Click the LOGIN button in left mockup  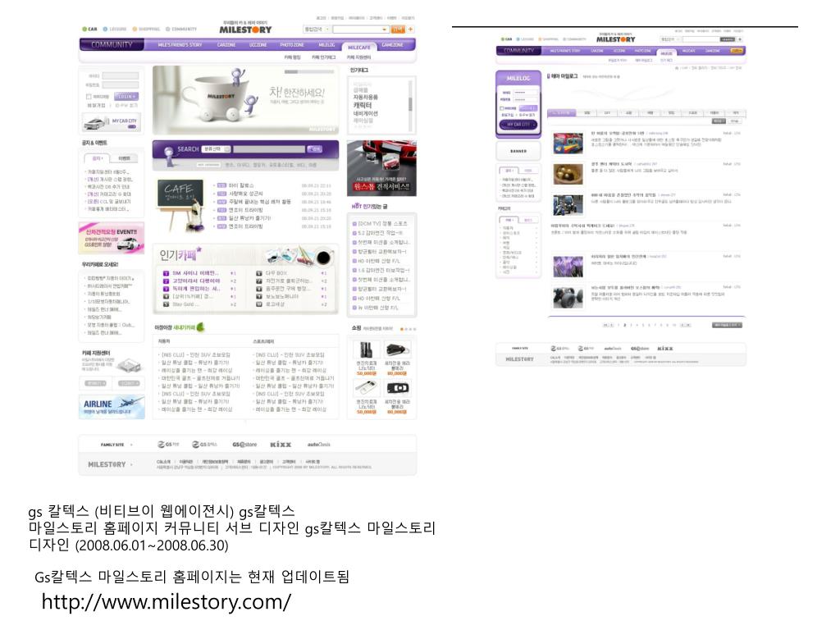click(x=126, y=97)
